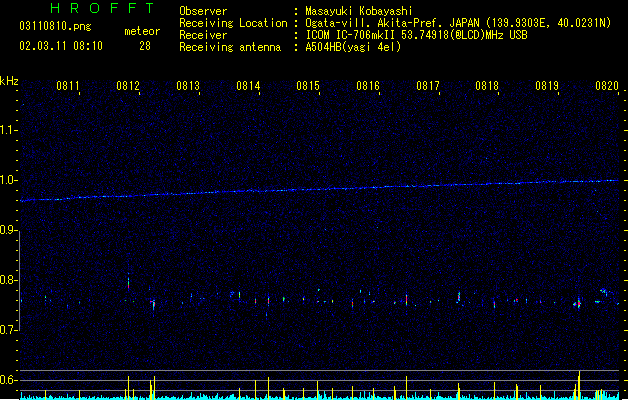
Task: Select observer name Masayuki Kobayashi
Action: click(359, 11)
